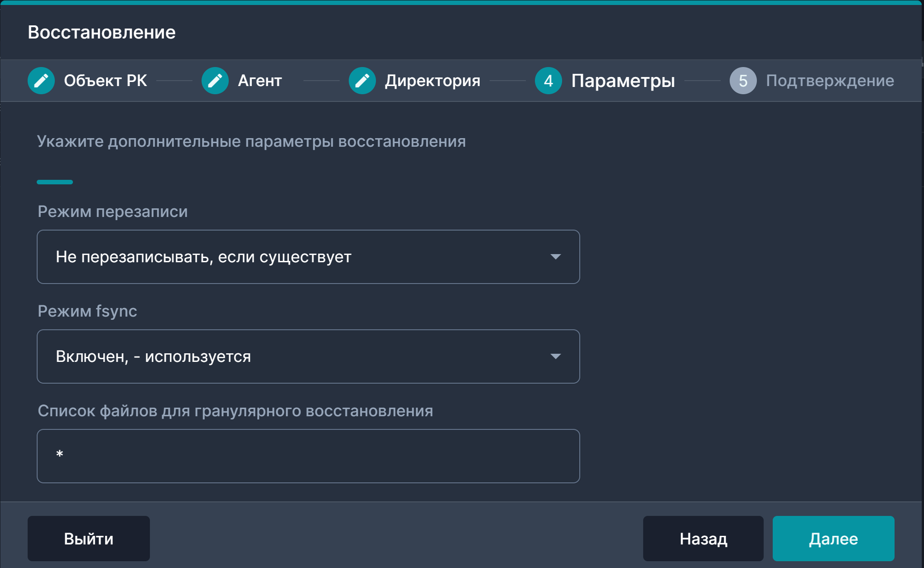Viewport: 924px width, 568px height.
Task: Click the teal underline below the instructions
Action: (55, 182)
